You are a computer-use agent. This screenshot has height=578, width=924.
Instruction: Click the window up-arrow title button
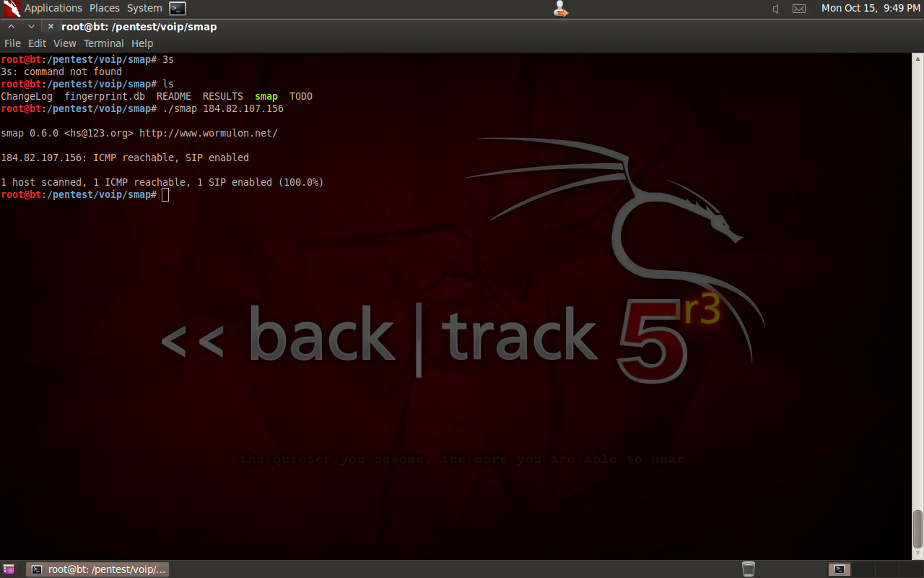point(11,27)
